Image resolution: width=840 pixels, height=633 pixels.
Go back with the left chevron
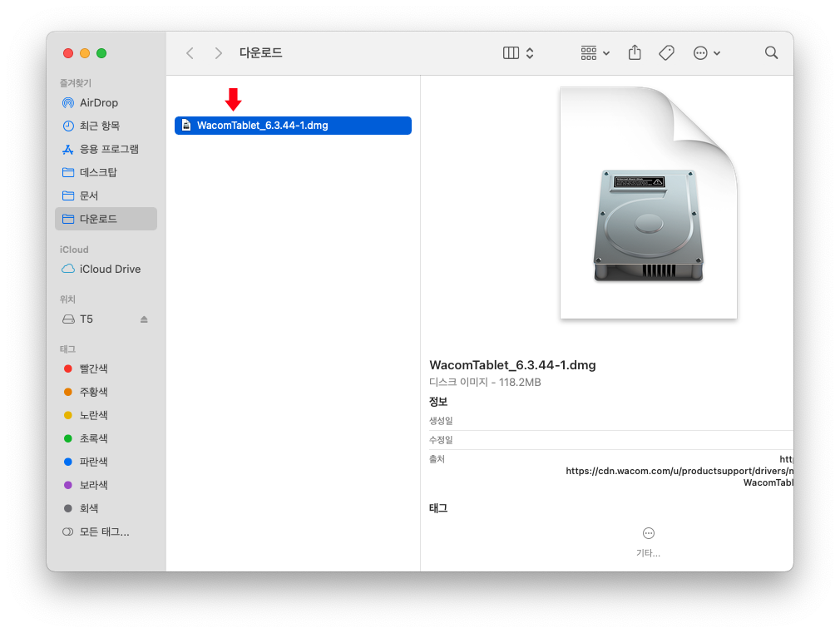click(x=190, y=53)
